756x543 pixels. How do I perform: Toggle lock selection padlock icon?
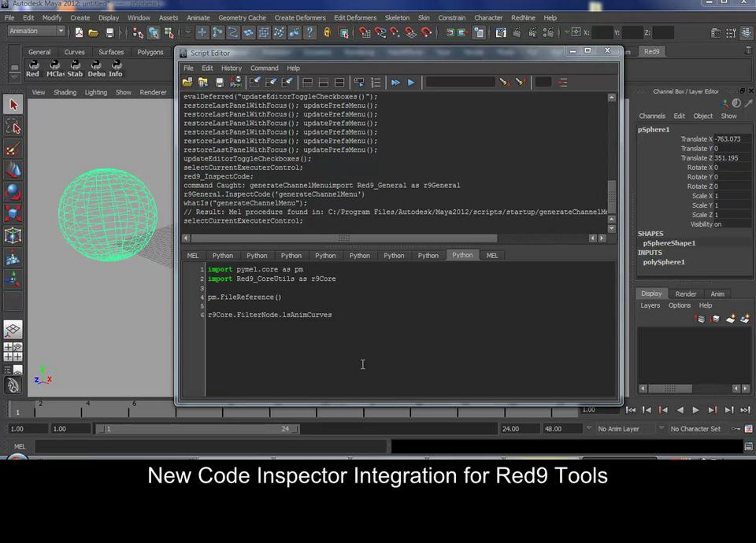tap(327, 32)
